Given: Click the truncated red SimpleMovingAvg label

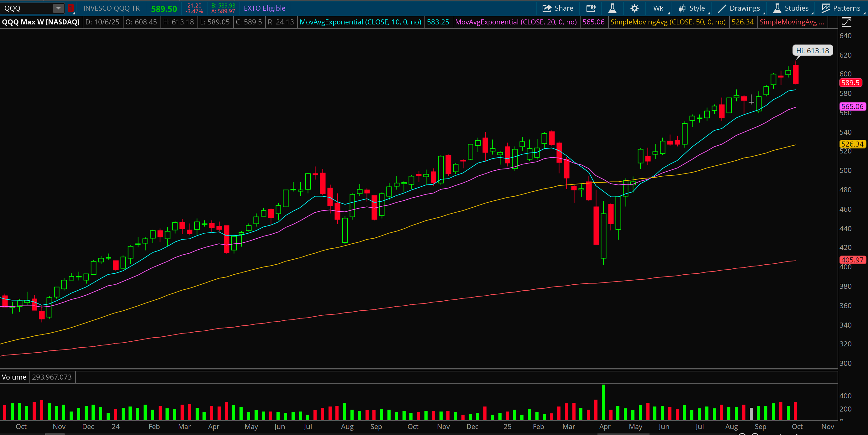Looking at the screenshot, I should tap(792, 22).
